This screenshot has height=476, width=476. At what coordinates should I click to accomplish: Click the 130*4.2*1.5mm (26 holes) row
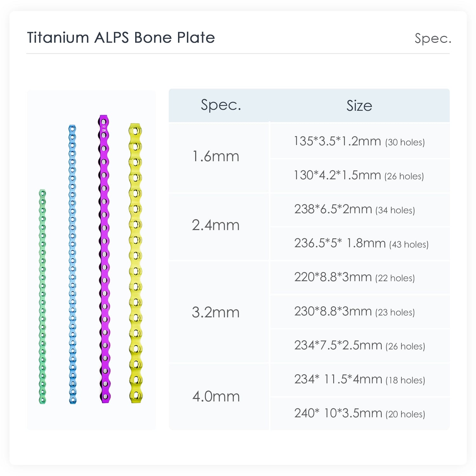(359, 175)
